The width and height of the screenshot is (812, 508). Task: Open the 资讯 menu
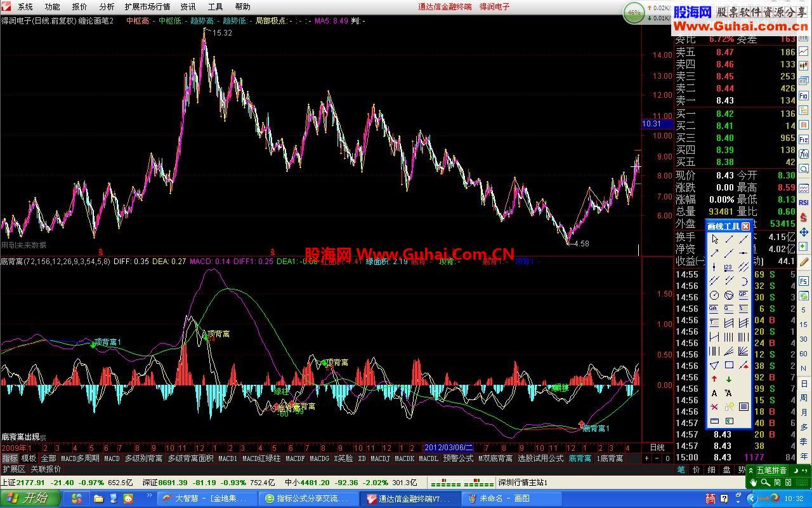click(x=188, y=6)
